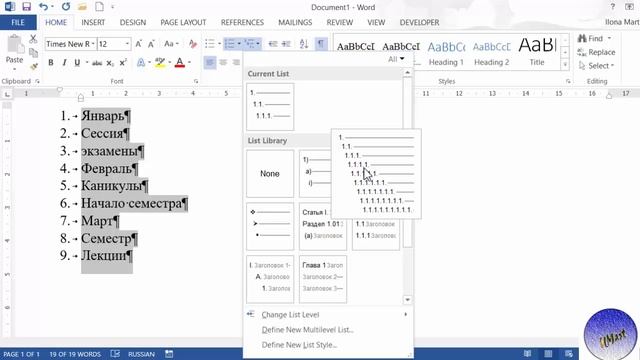Switch to the REFERENCES tab
This screenshot has width=640, height=360.
click(x=242, y=22)
